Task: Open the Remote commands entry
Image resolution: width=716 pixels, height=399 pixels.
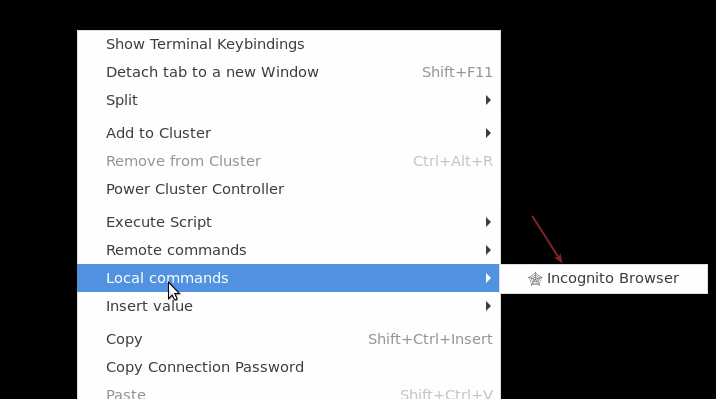Action: 289,250
